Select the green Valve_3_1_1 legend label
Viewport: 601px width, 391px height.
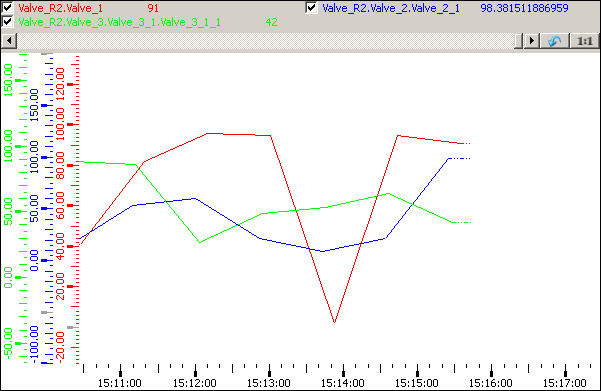119,22
